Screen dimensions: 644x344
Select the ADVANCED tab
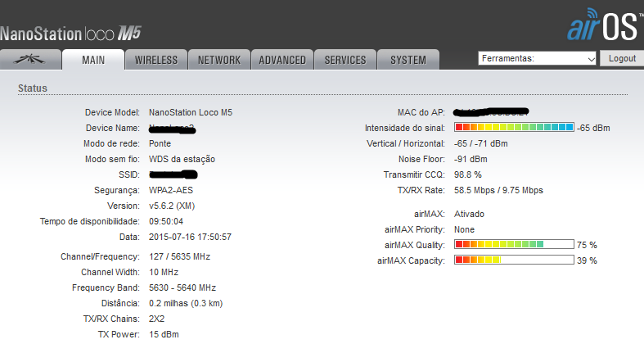282,60
